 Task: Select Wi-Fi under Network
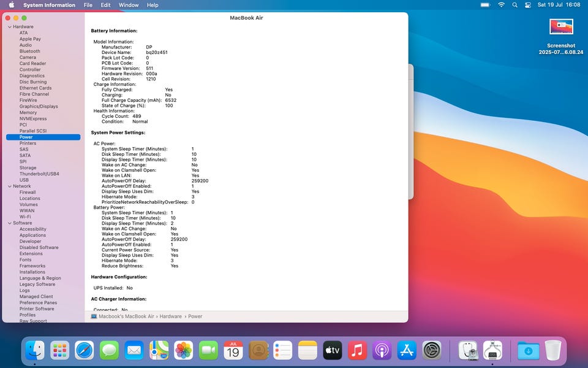pyautogui.click(x=25, y=217)
